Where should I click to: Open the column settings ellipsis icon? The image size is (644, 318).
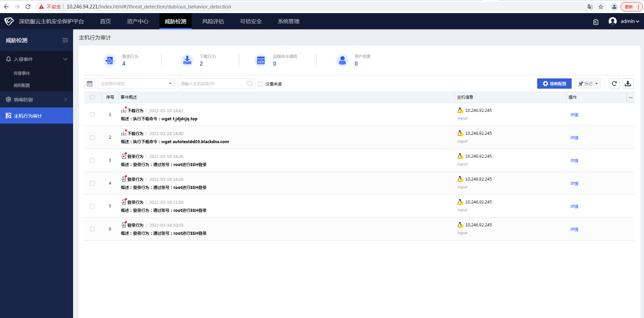(x=631, y=97)
